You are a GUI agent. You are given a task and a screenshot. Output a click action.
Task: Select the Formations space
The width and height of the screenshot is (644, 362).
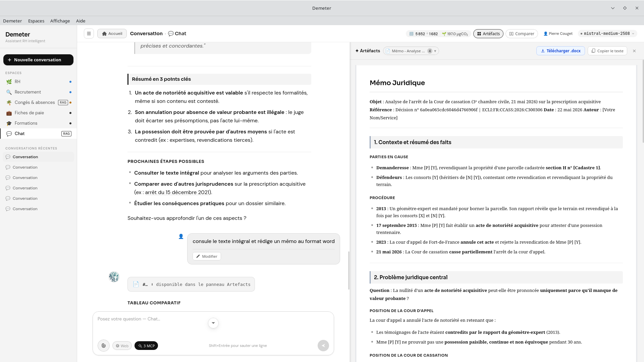point(38,123)
